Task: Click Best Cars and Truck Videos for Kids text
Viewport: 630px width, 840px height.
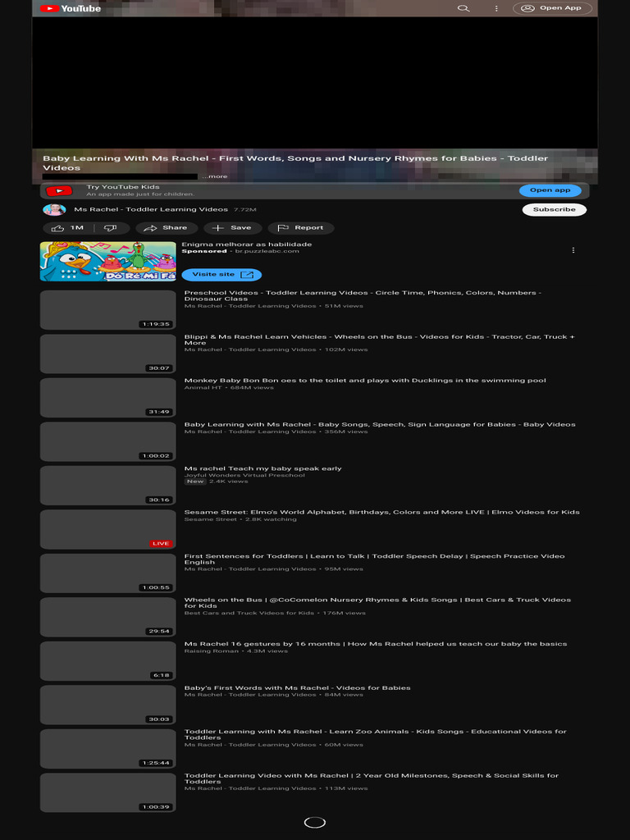Action: pos(249,613)
